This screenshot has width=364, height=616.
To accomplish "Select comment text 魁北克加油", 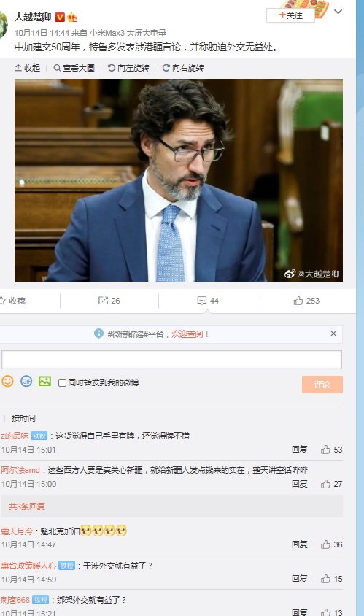I will (60, 531).
